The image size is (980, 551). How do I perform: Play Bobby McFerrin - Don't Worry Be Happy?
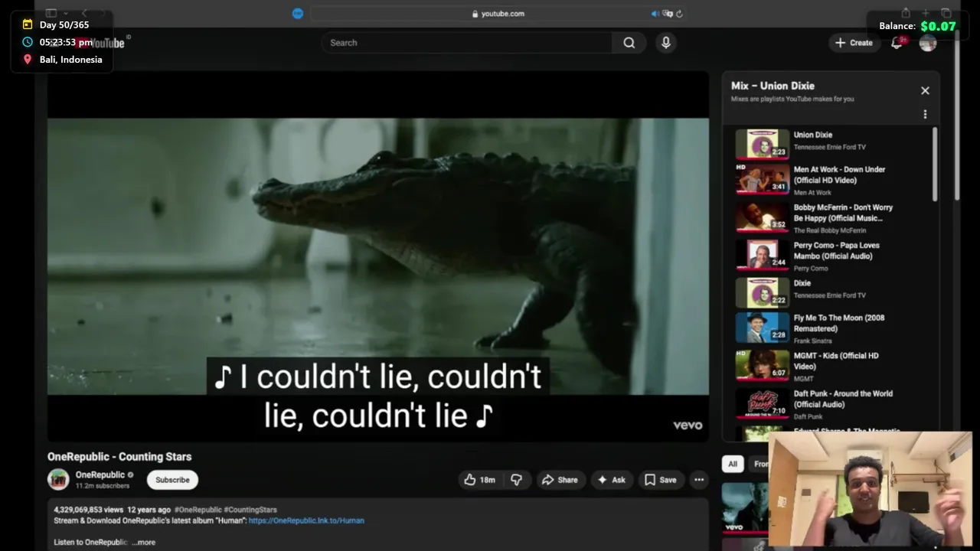831,218
